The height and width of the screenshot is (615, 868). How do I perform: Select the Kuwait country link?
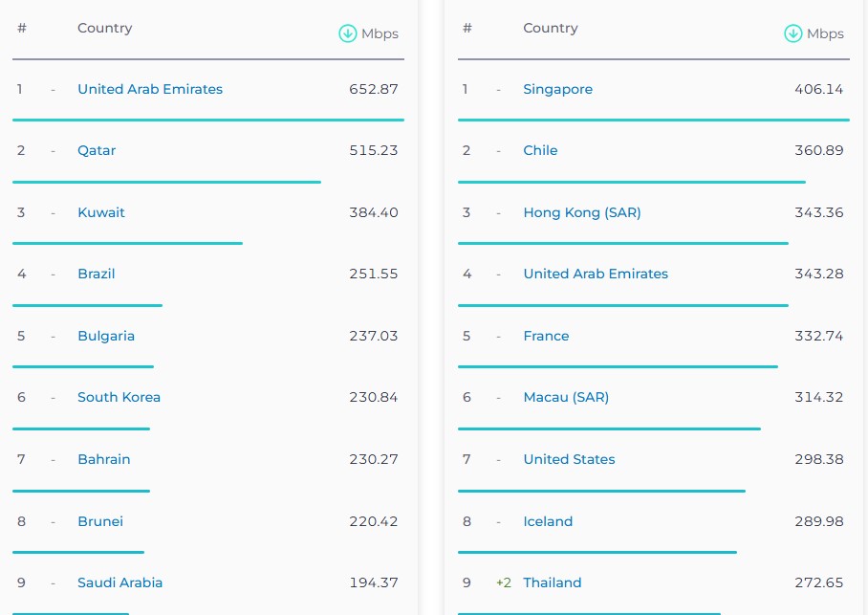101,212
